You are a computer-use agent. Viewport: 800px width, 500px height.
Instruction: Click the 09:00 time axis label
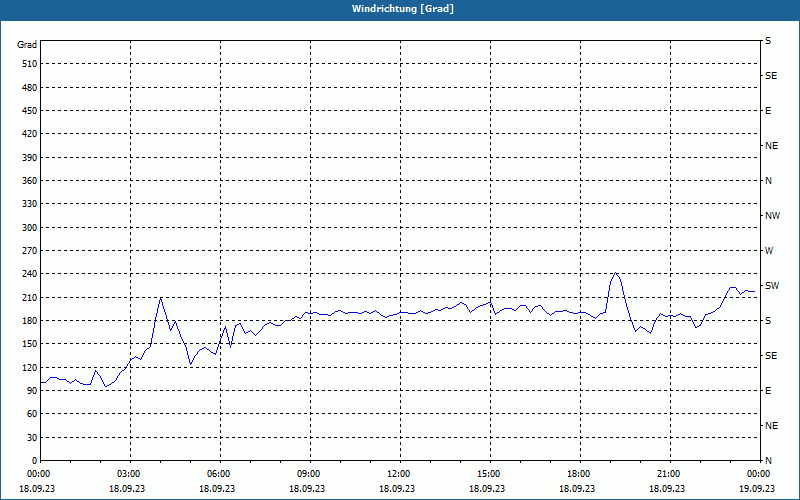click(x=310, y=474)
